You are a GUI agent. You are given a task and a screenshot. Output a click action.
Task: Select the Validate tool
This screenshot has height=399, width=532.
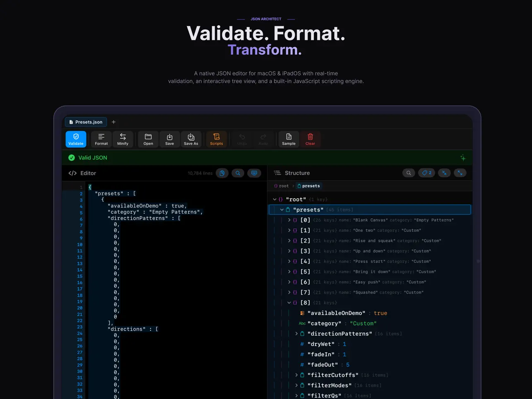tap(76, 139)
